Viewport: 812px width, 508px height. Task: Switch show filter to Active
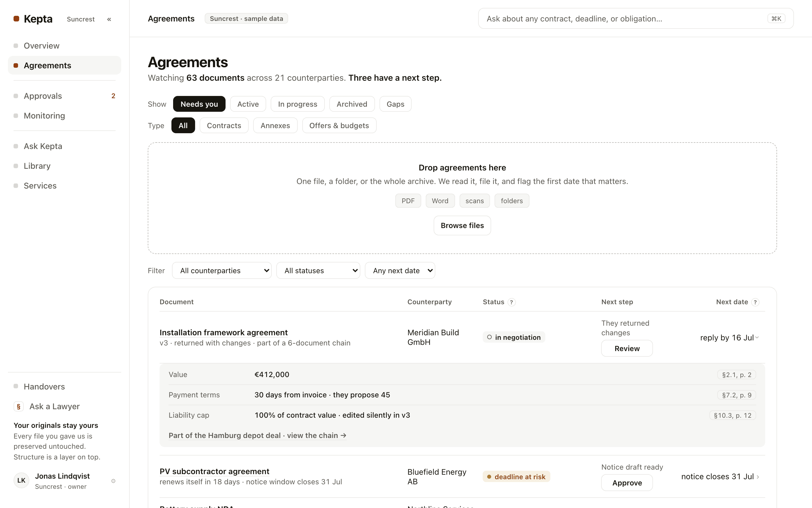coord(248,104)
